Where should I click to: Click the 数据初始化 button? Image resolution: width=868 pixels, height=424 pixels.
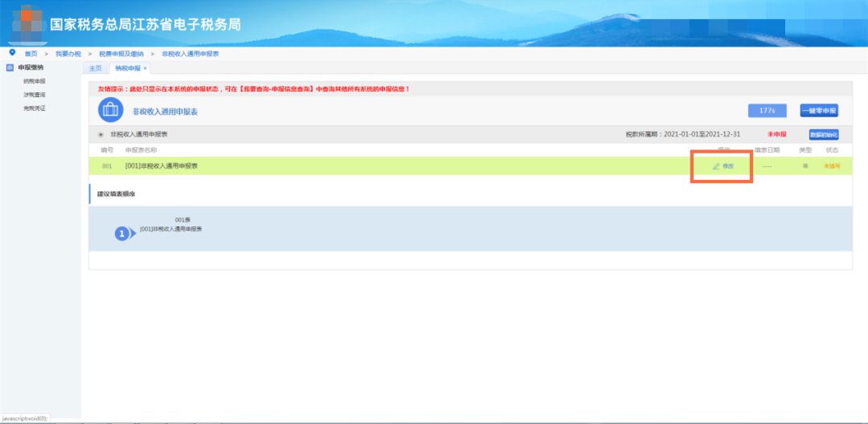point(824,134)
